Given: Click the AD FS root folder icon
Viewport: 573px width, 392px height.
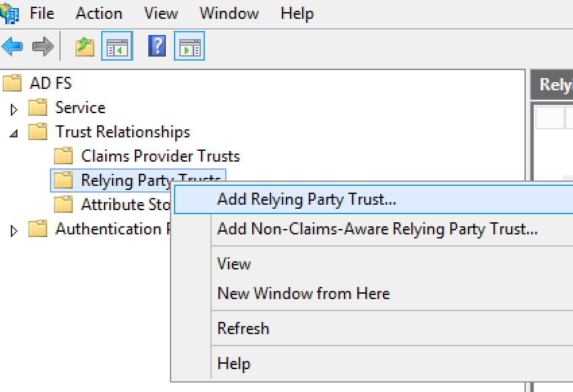Looking at the screenshot, I should [x=12, y=84].
